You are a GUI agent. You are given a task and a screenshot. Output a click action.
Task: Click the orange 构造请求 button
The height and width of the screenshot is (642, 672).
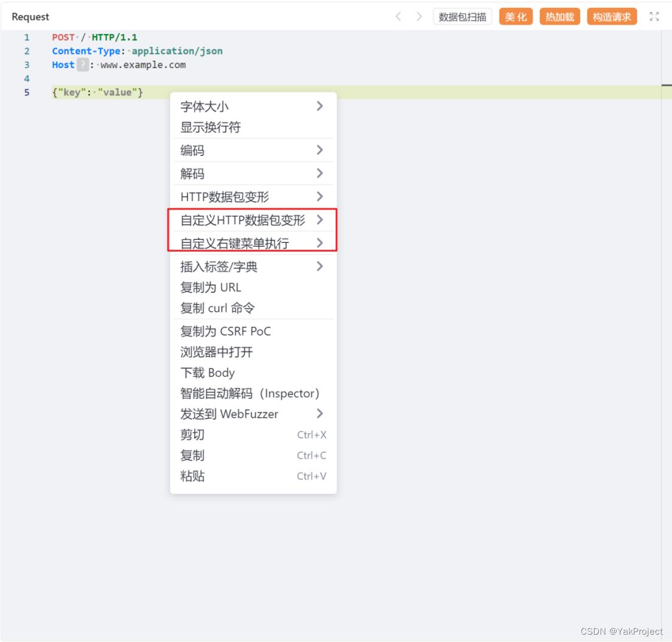pyautogui.click(x=612, y=16)
